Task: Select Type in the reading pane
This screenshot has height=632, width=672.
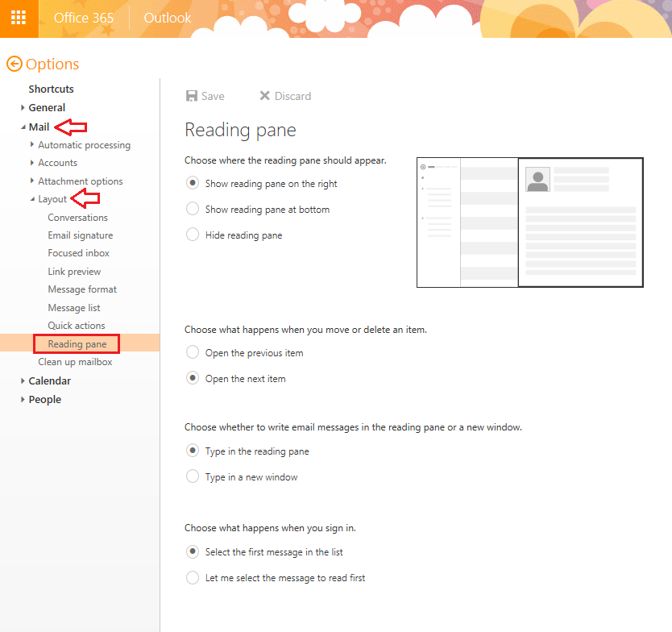Action: 193,451
